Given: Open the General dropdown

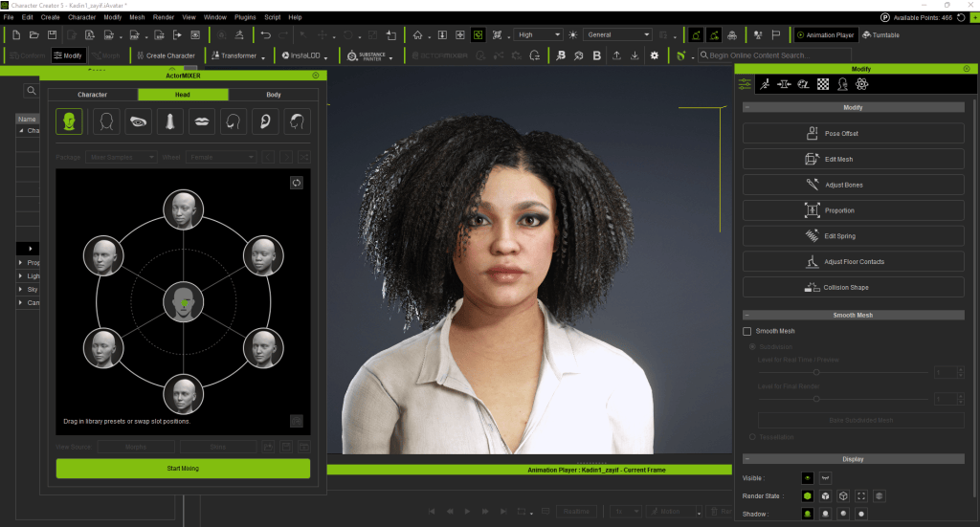Looking at the screenshot, I should tap(618, 35).
